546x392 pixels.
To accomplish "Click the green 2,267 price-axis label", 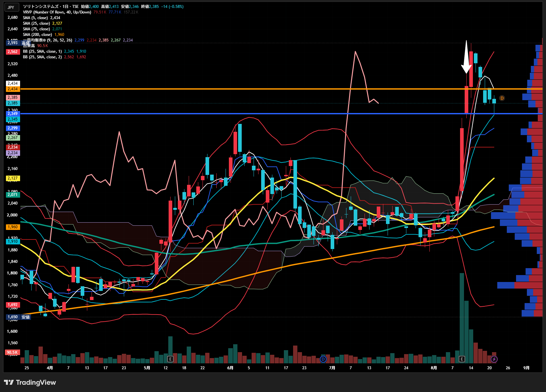I will [x=13, y=138].
